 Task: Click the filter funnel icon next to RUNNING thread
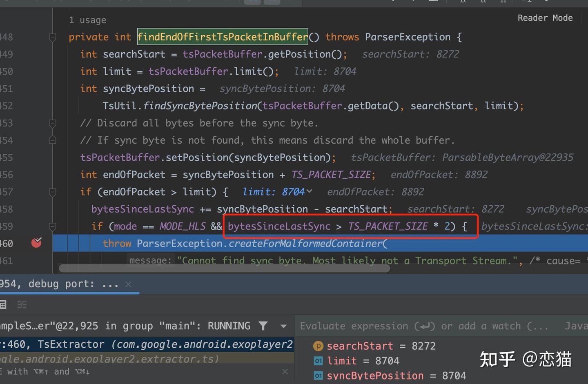[x=263, y=326]
